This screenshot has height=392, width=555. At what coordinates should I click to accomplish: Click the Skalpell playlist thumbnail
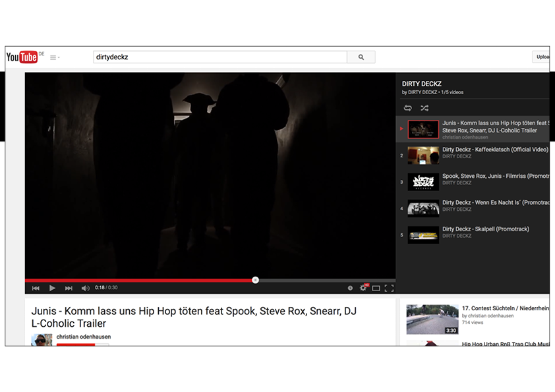click(x=423, y=235)
